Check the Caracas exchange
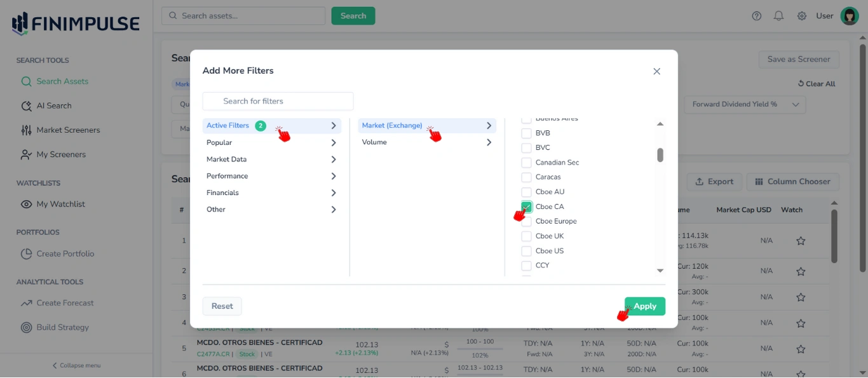This screenshot has width=868, height=378. [526, 177]
